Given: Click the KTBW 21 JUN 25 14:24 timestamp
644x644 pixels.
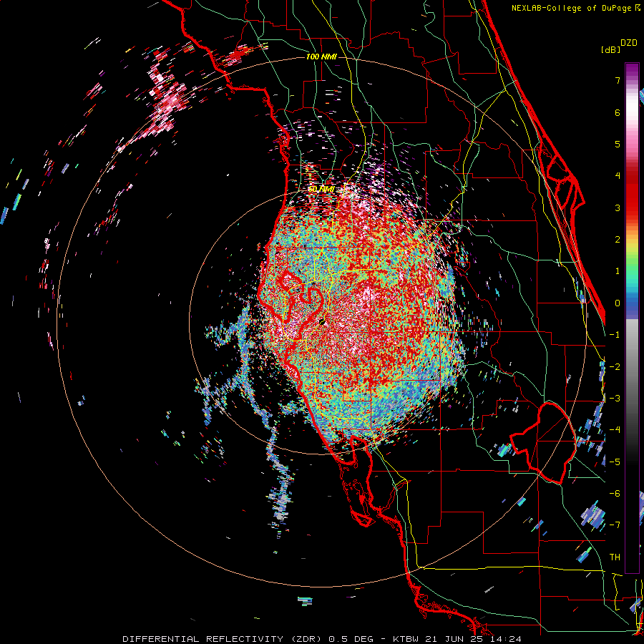Looking at the screenshot, I should pos(457,639).
